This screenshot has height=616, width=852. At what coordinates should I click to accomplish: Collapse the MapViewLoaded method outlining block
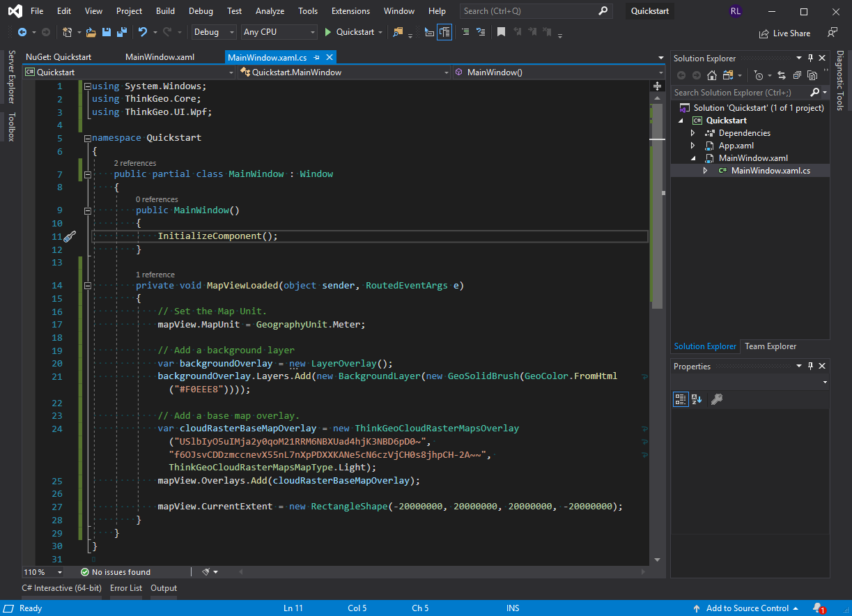[87, 286]
